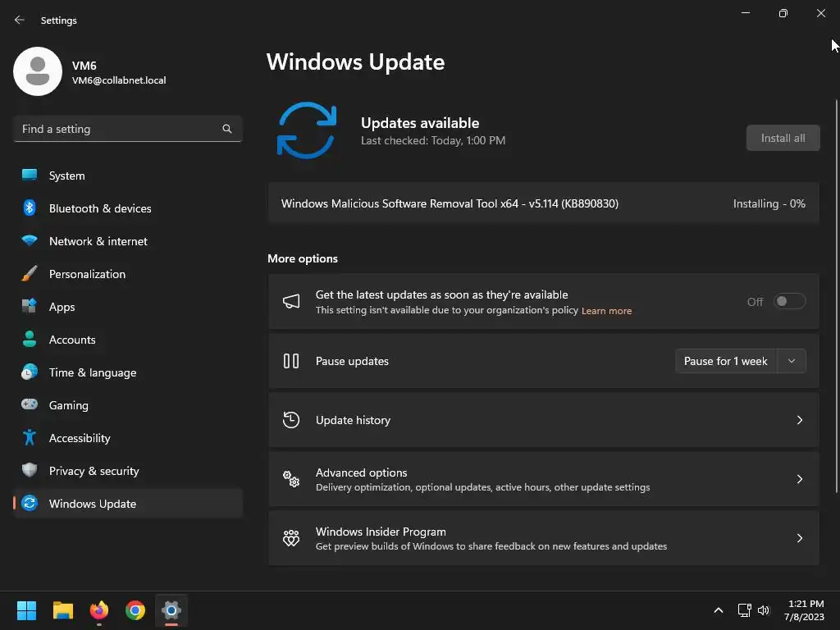This screenshot has height=630, width=840.
Task: Follow the Learn more link
Action: click(606, 311)
